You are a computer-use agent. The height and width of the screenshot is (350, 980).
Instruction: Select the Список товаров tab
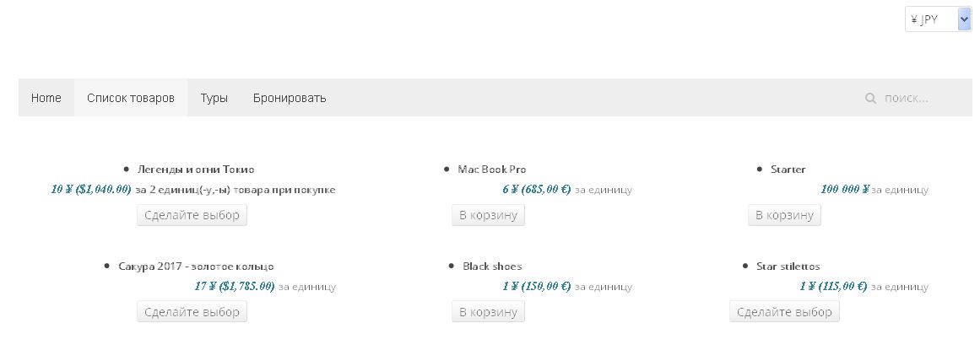click(x=131, y=98)
